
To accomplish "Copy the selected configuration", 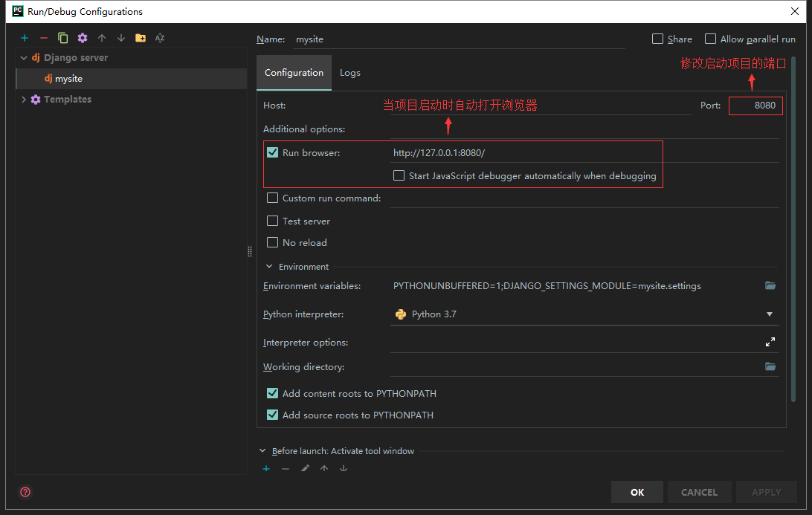I will tap(62, 38).
